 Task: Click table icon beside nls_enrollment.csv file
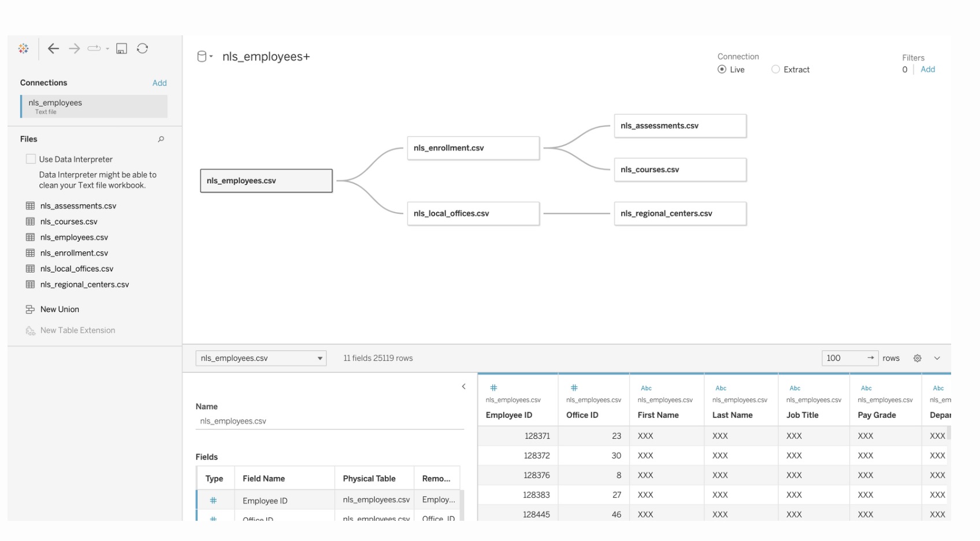click(30, 253)
